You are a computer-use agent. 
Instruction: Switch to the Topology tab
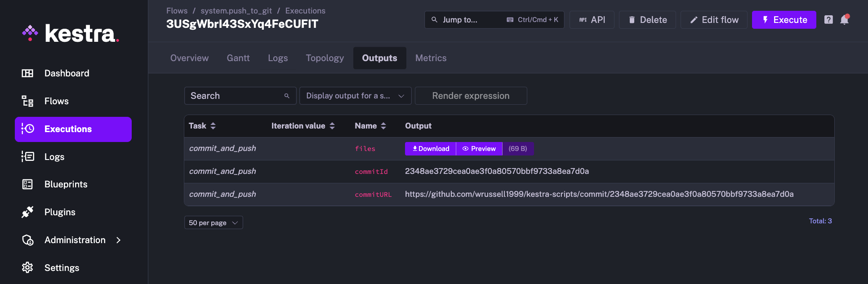[x=325, y=58]
